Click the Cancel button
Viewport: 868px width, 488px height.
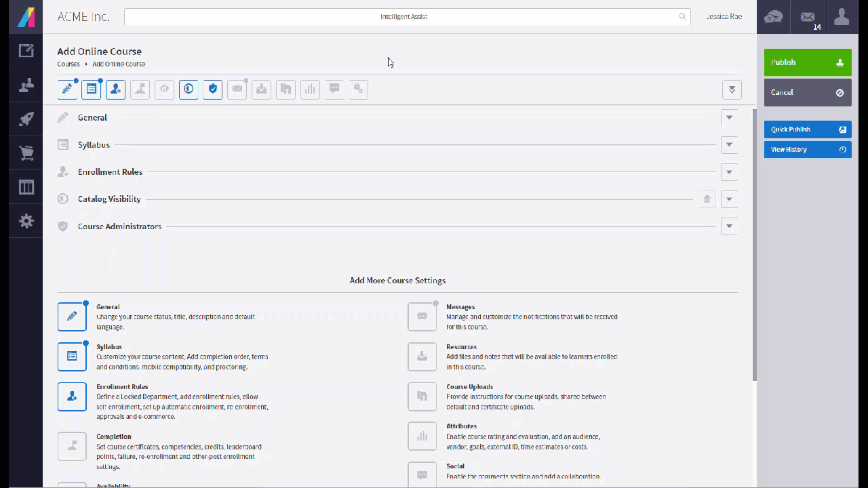tap(808, 92)
